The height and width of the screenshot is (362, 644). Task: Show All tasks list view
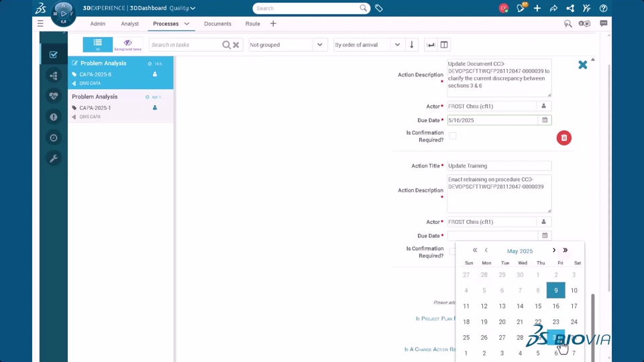pyautogui.click(x=98, y=44)
